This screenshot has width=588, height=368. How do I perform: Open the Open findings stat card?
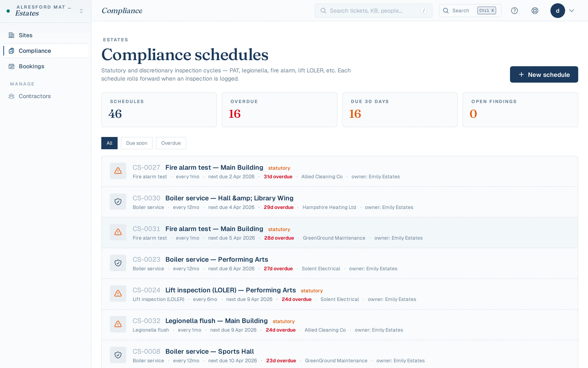[x=520, y=110]
